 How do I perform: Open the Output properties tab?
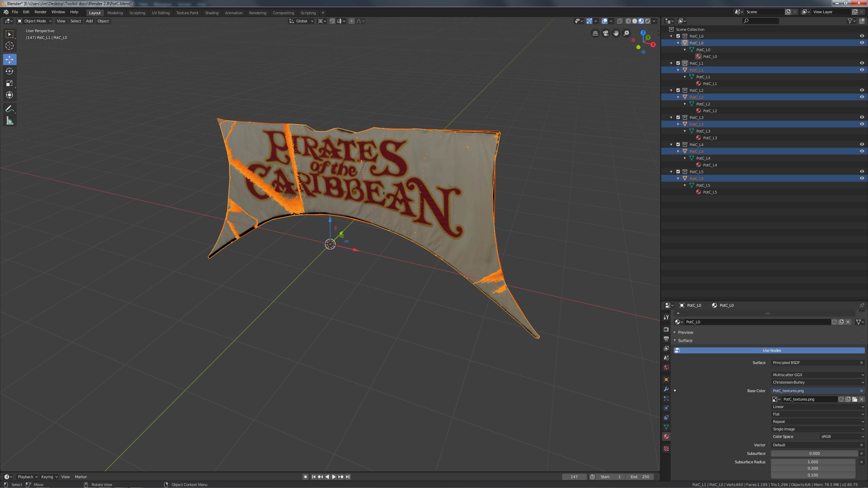tap(666, 339)
